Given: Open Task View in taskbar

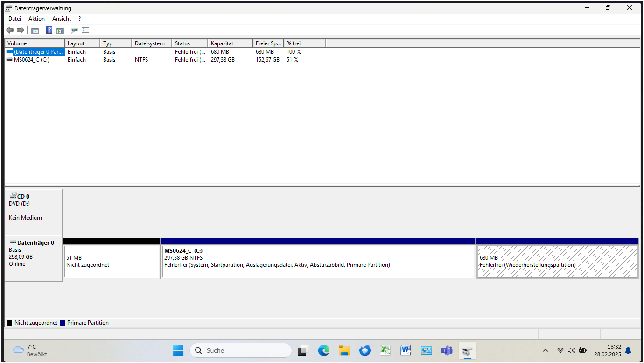Looking at the screenshot, I should [303, 350].
